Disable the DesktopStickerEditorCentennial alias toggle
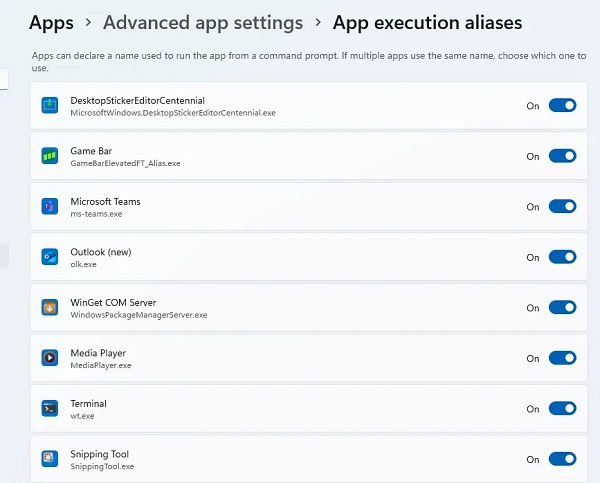Screen dimensions: 600x483 [562, 105]
